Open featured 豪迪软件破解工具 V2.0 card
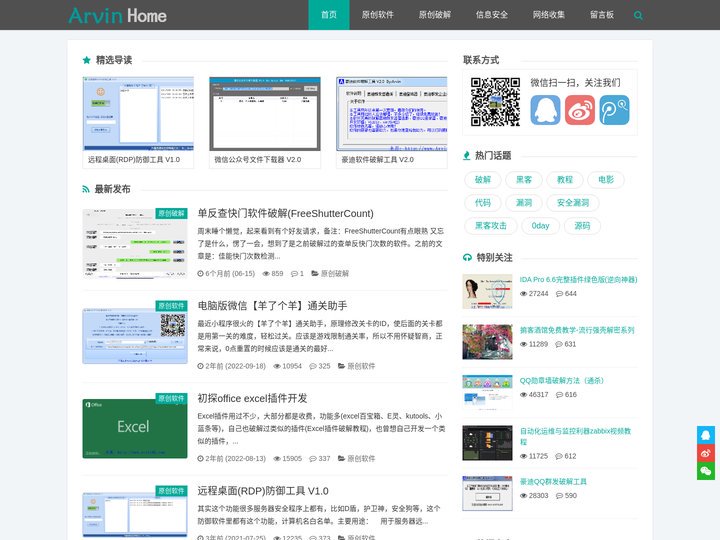This screenshot has height=540, width=720. 392,123
